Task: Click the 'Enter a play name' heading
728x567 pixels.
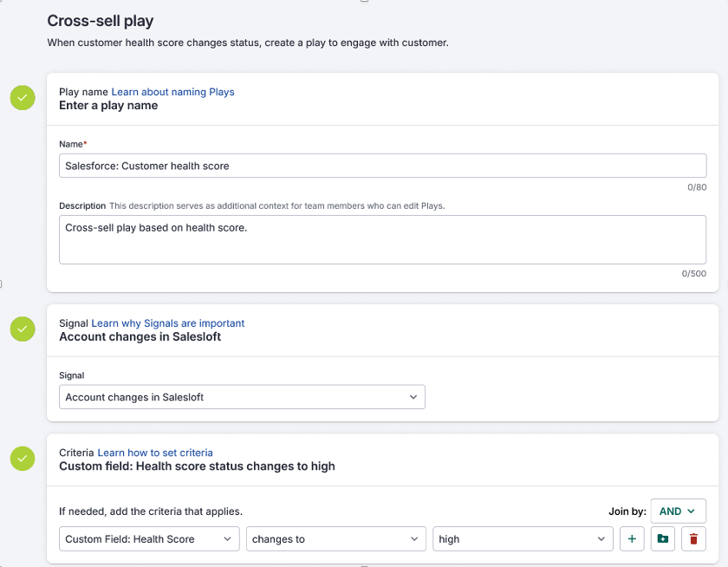Action: (x=108, y=106)
